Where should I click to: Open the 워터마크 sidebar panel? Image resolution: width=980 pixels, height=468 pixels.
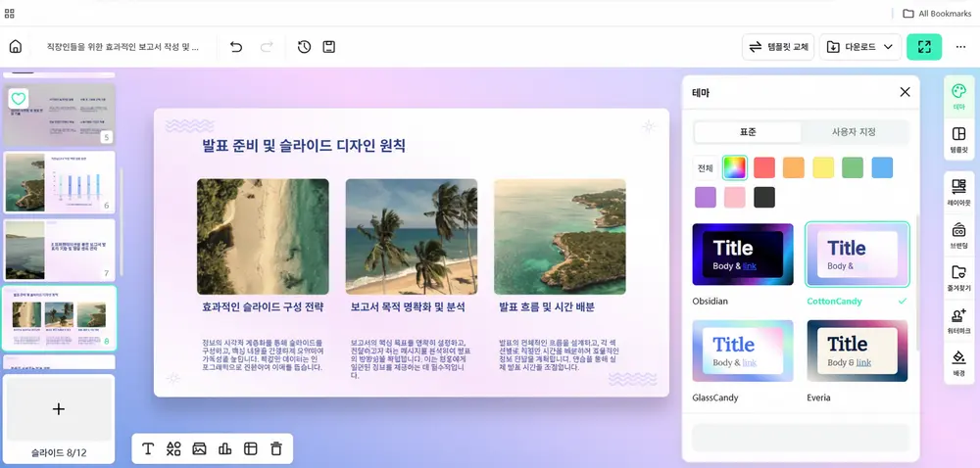pos(958,320)
